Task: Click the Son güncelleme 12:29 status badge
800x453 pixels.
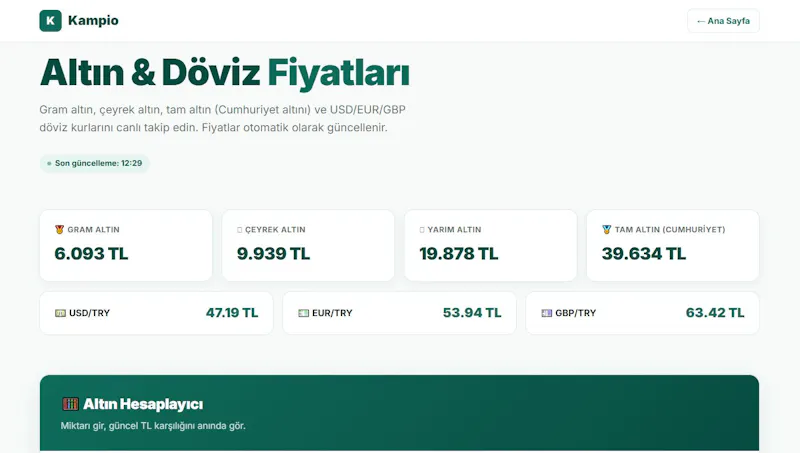Action: tap(94, 163)
